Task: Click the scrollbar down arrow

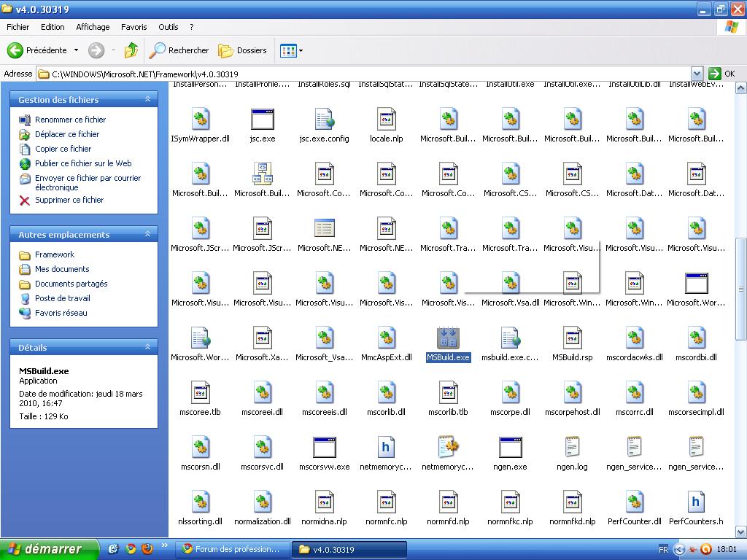Action: pyautogui.click(x=740, y=532)
